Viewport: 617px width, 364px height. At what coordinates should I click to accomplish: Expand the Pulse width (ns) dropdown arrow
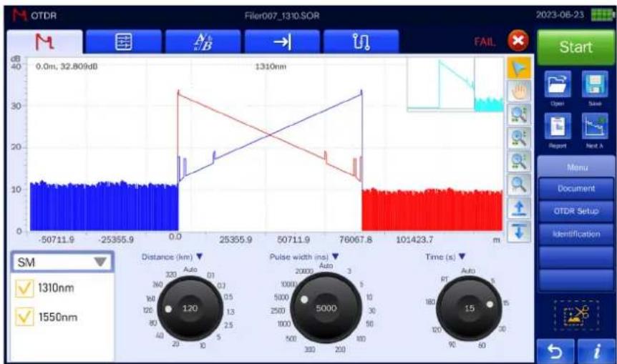(x=335, y=256)
